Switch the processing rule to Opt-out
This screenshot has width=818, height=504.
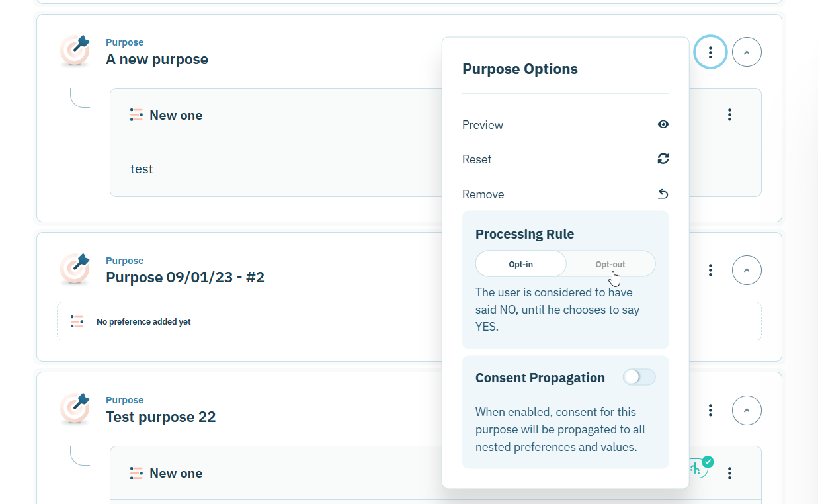(610, 264)
